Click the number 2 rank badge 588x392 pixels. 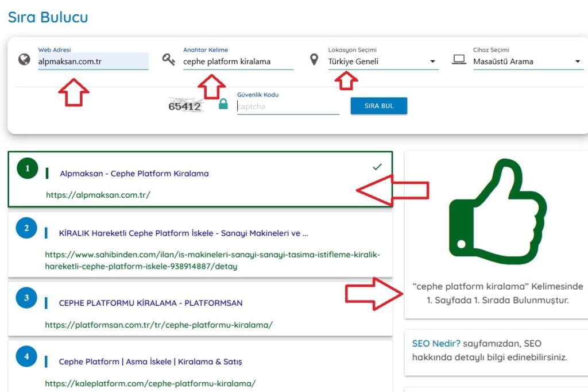click(26, 228)
